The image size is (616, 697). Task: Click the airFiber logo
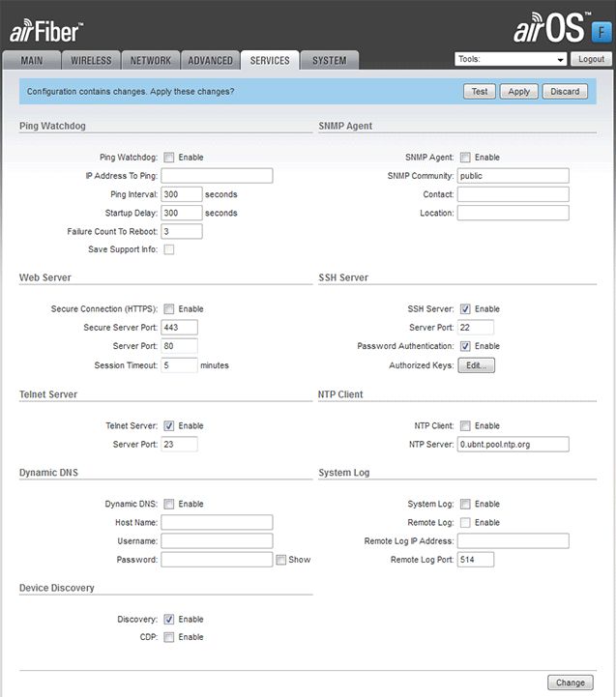point(46,32)
